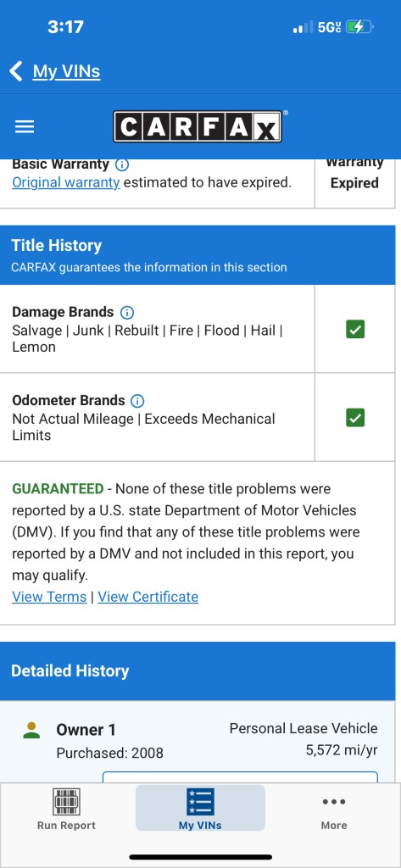401x868 pixels.
Task: Tap the Owner 1 heading
Action: [86, 730]
